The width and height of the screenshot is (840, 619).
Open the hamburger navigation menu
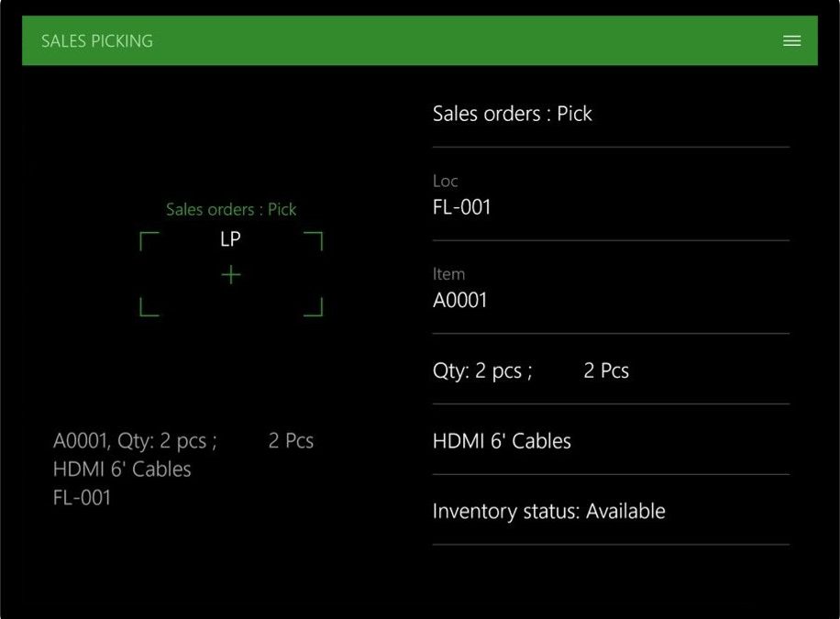[790, 40]
